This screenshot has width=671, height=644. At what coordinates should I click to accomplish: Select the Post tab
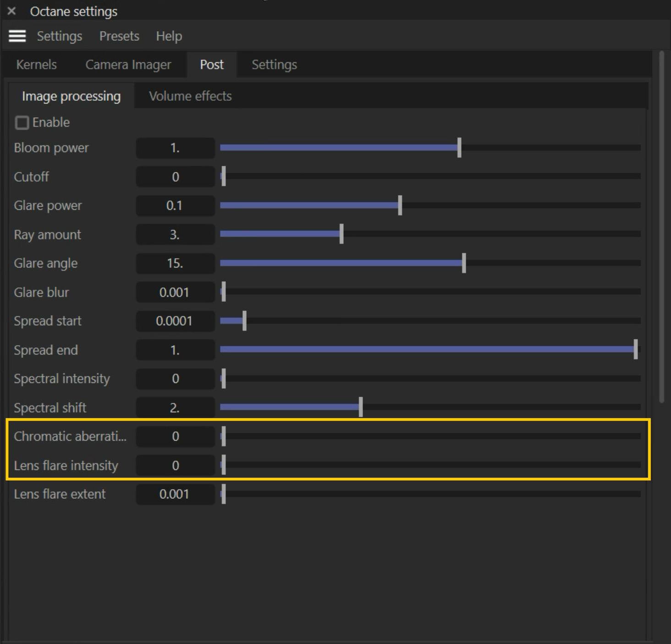[212, 65]
